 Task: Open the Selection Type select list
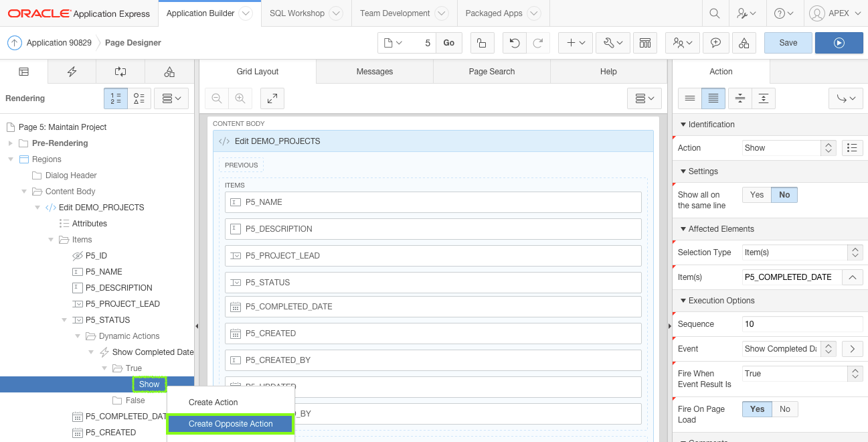(803, 252)
